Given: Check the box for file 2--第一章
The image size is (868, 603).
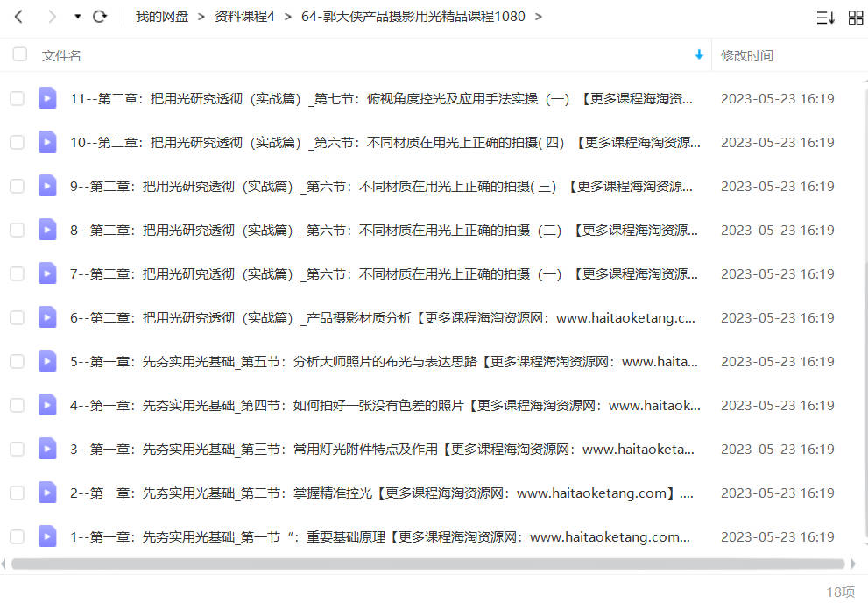Looking at the screenshot, I should [x=18, y=493].
